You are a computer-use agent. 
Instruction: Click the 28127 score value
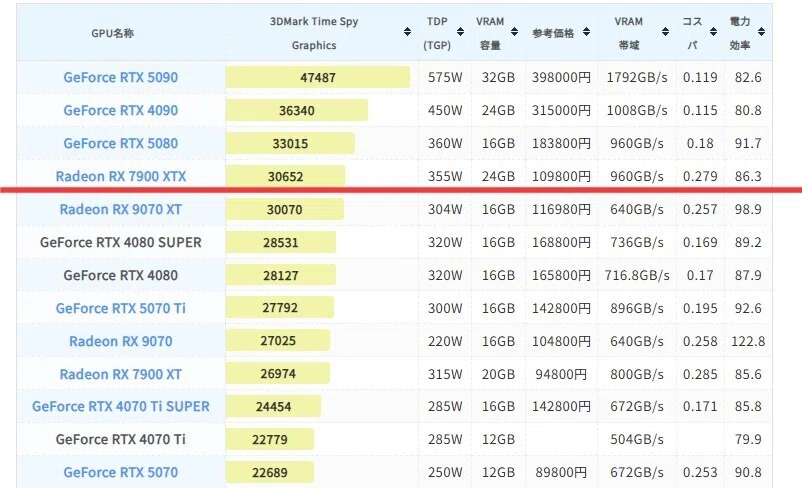click(x=280, y=275)
